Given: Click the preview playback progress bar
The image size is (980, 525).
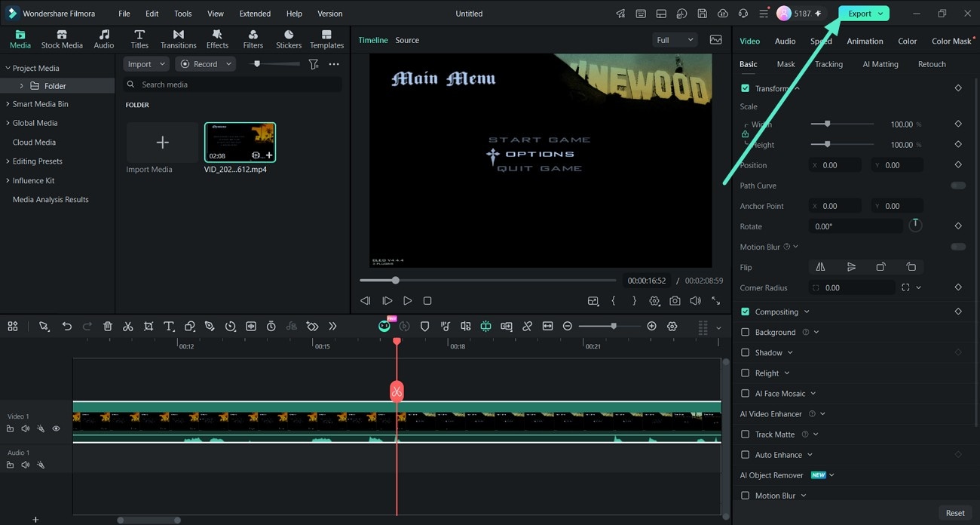Looking at the screenshot, I should (488, 281).
